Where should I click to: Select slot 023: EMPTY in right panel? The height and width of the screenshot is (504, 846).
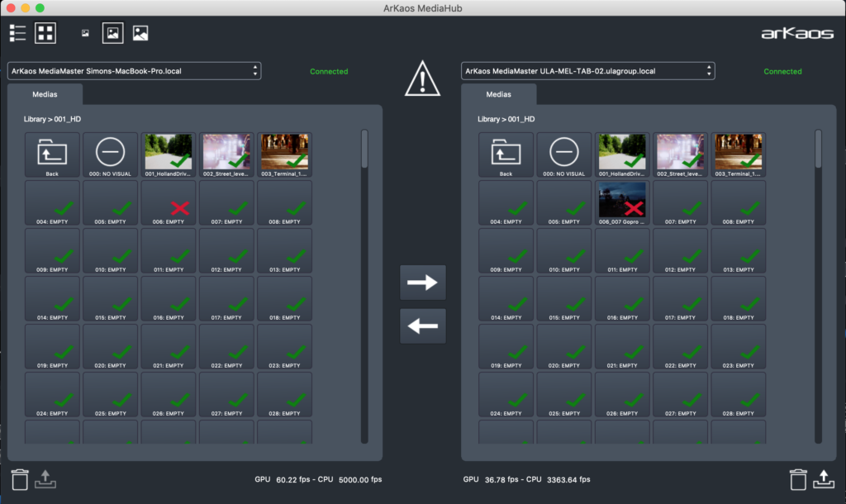(x=739, y=347)
